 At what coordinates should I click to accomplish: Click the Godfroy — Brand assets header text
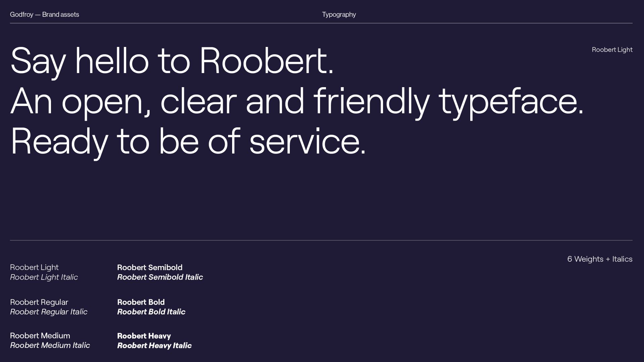coord(44,14)
